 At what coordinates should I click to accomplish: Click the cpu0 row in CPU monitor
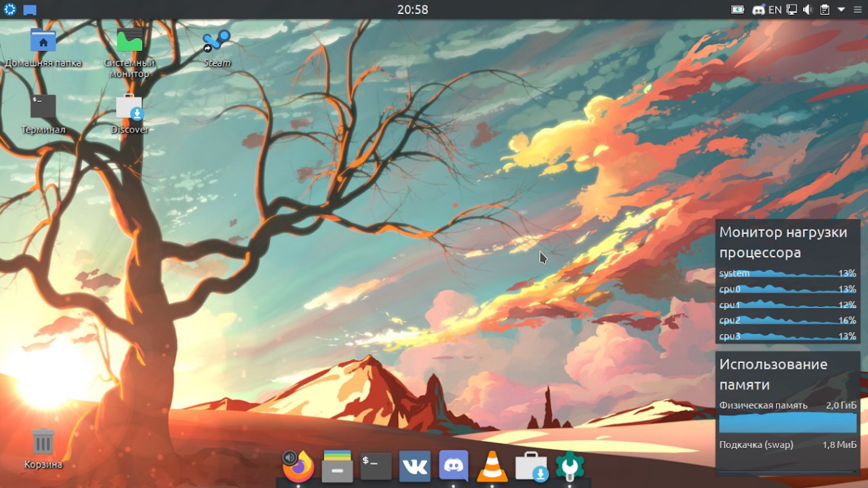pyautogui.click(x=787, y=289)
